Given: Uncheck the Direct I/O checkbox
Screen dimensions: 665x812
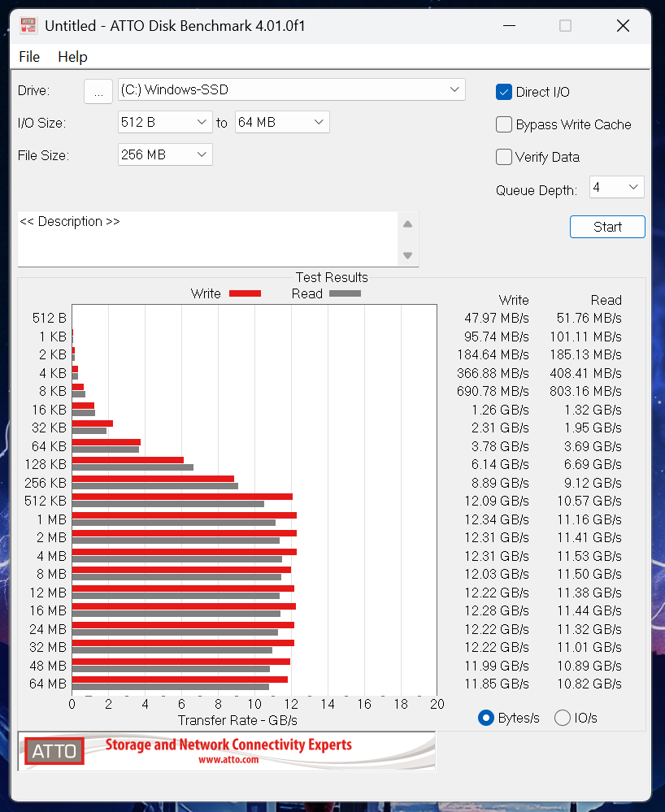Looking at the screenshot, I should click(503, 92).
